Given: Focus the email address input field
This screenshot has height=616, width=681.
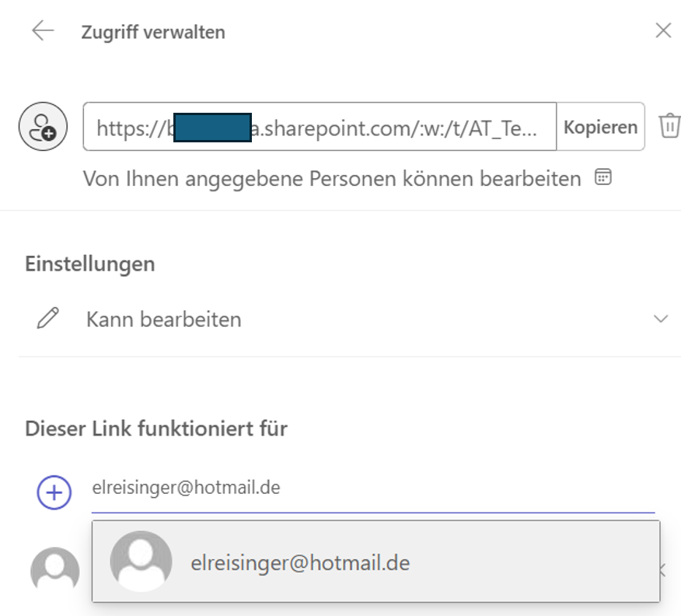Looking at the screenshot, I should (373, 488).
